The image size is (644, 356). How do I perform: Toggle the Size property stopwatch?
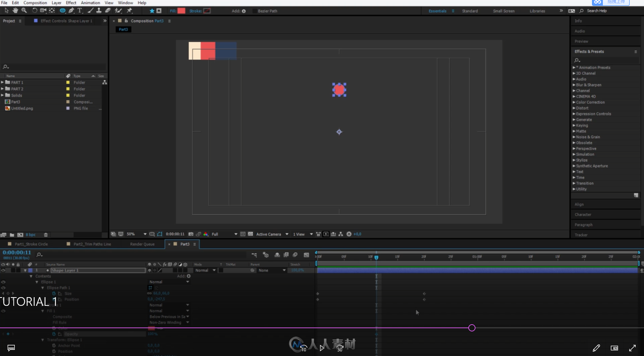(54, 294)
